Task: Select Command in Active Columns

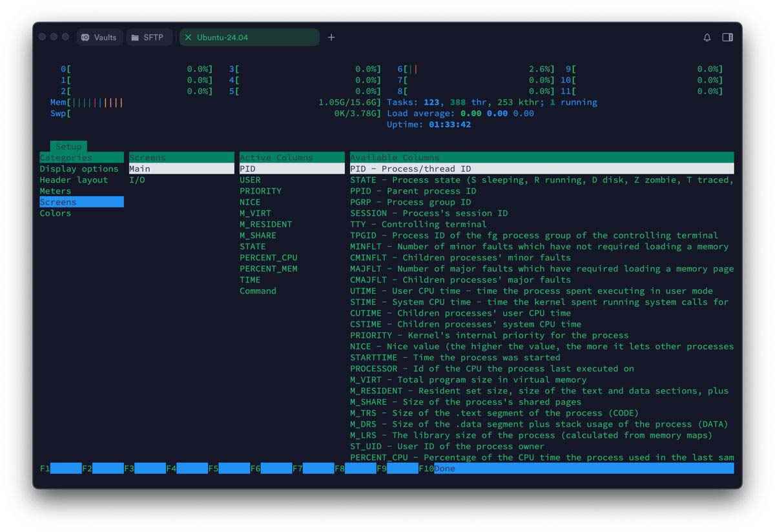Action: (x=292, y=291)
